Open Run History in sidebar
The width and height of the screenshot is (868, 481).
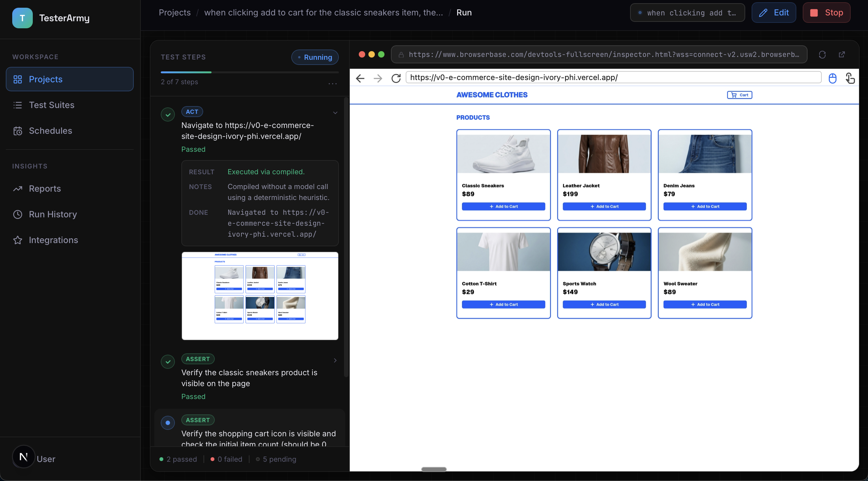53,214
